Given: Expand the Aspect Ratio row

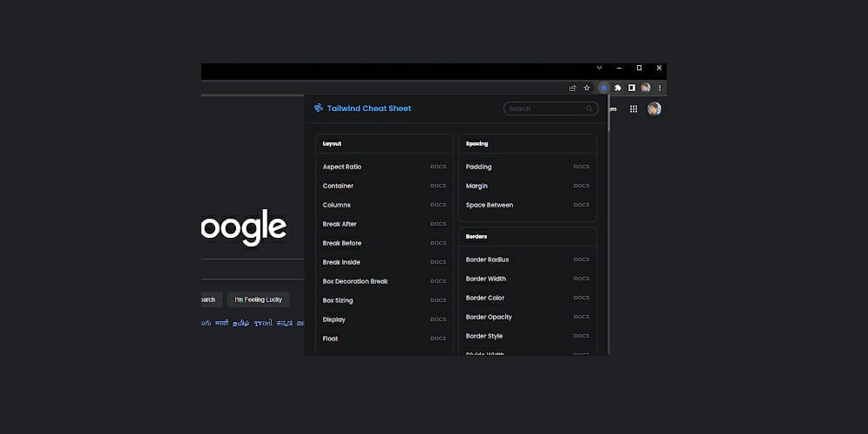Looking at the screenshot, I should point(385,167).
